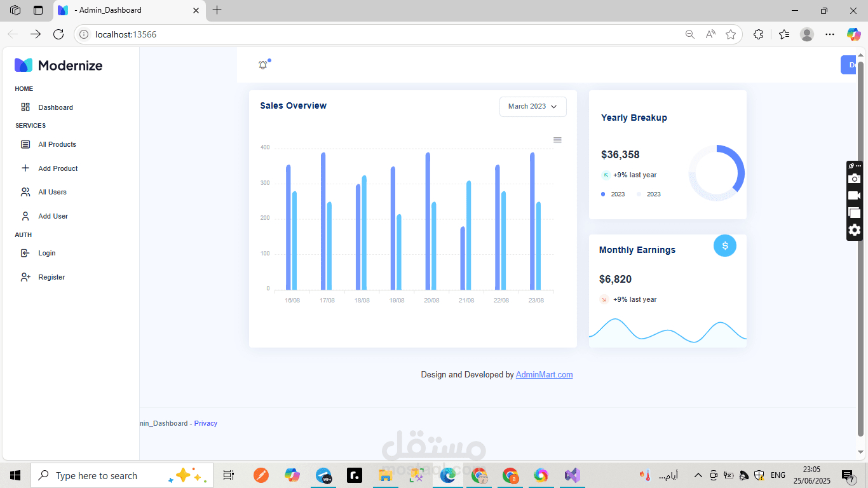This screenshot has height=488, width=868.
Task: Open the Sales Overview chart hamburger menu
Action: pyautogui.click(x=557, y=140)
